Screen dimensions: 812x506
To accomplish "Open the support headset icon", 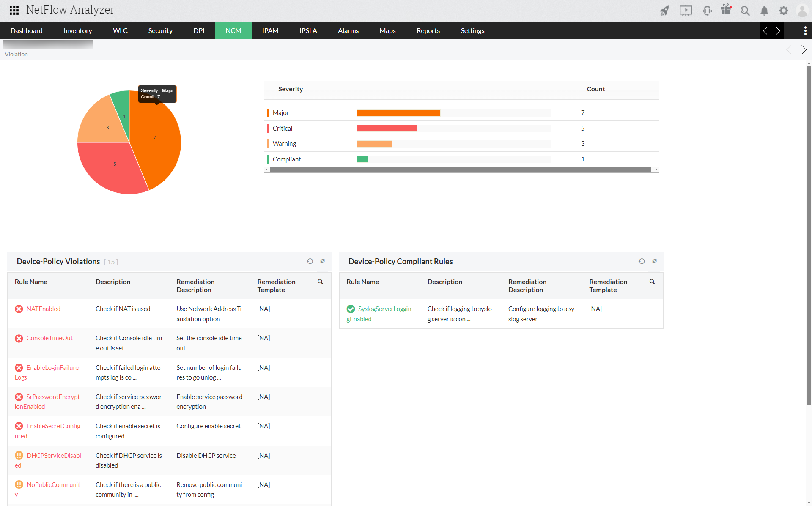I will click(707, 11).
